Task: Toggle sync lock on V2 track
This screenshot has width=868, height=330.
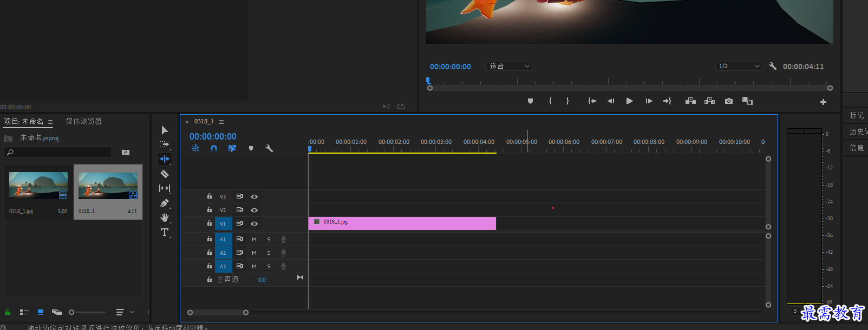Action: pos(239,210)
